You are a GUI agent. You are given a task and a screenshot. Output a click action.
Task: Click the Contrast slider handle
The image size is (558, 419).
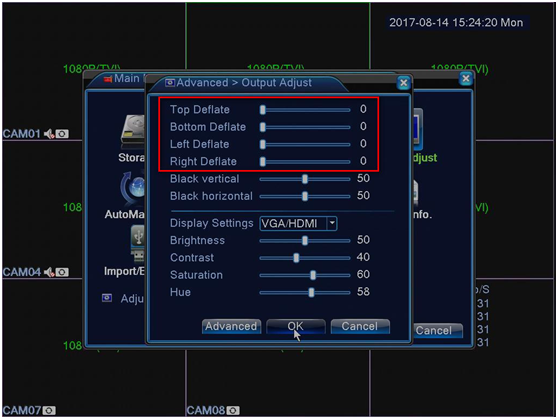click(x=296, y=258)
